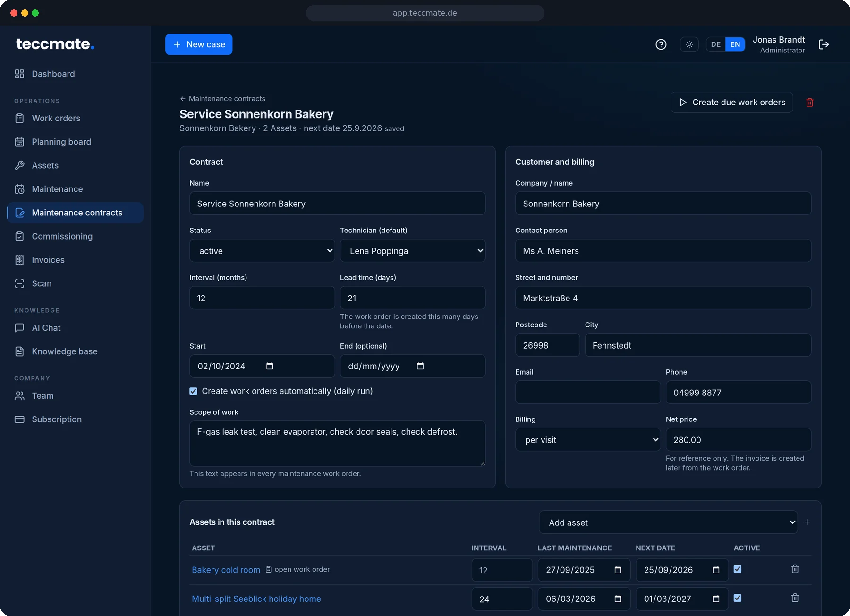Screen dimensions: 850x616
Task: Click the Net price field
Action: [x=739, y=440]
